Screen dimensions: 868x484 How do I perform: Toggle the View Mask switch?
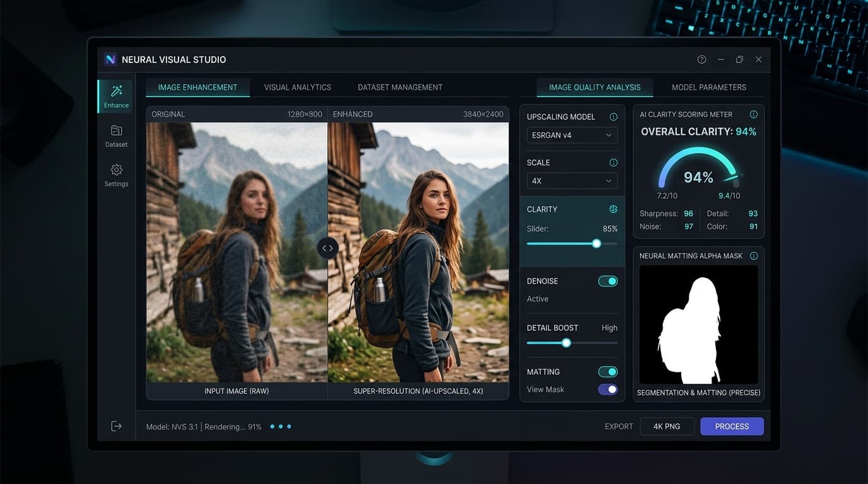click(x=608, y=389)
